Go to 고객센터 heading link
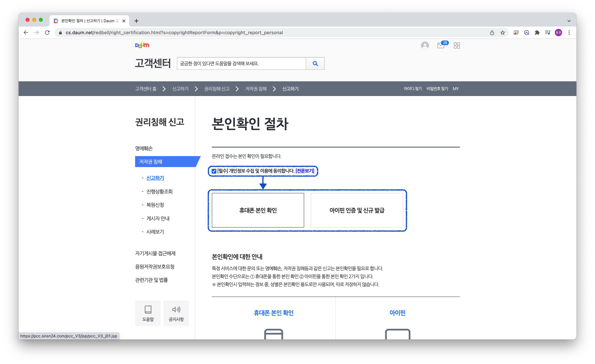 point(153,63)
